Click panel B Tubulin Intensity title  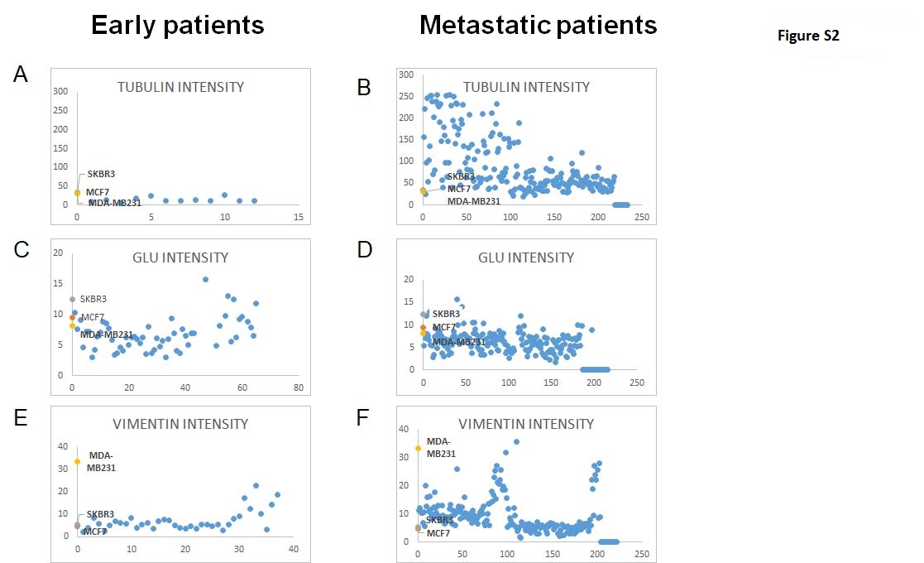pos(526,87)
